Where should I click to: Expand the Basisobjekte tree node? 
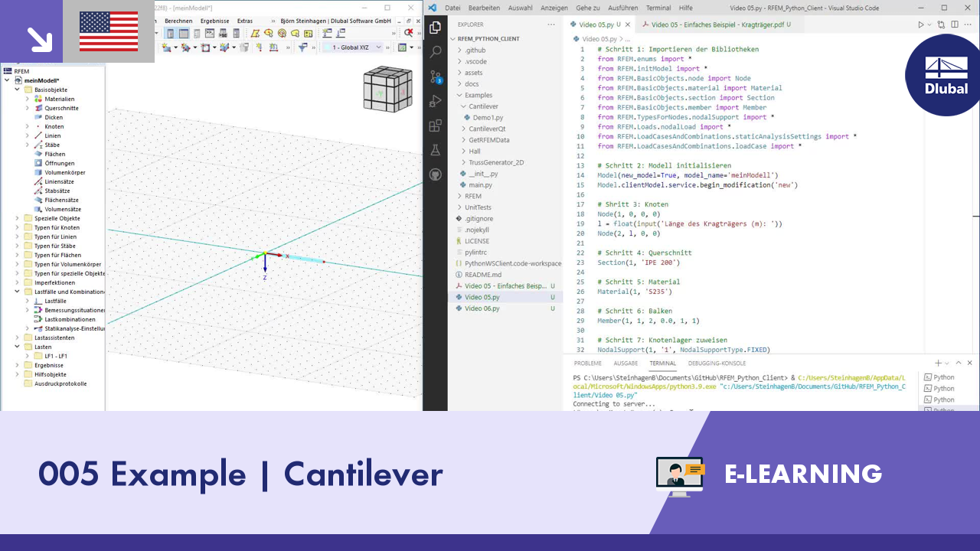[17, 89]
